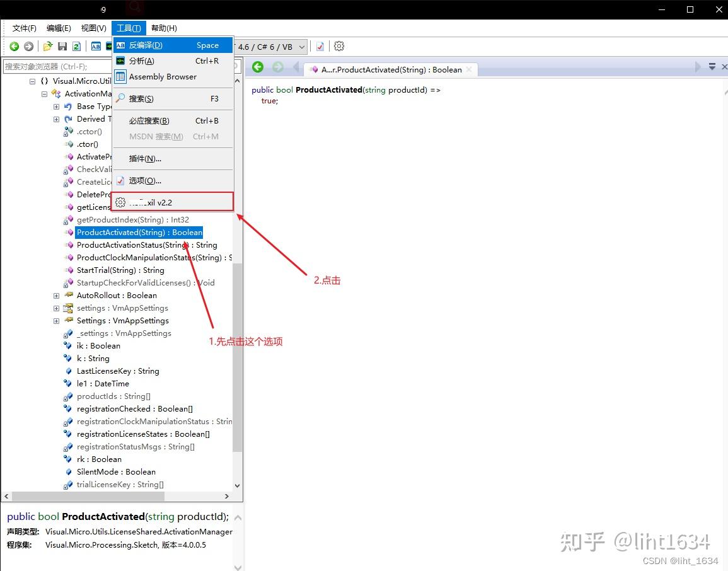Viewport: 728px width, 571px height.
Task: Expand the Base Type tree node
Action: pos(55,106)
